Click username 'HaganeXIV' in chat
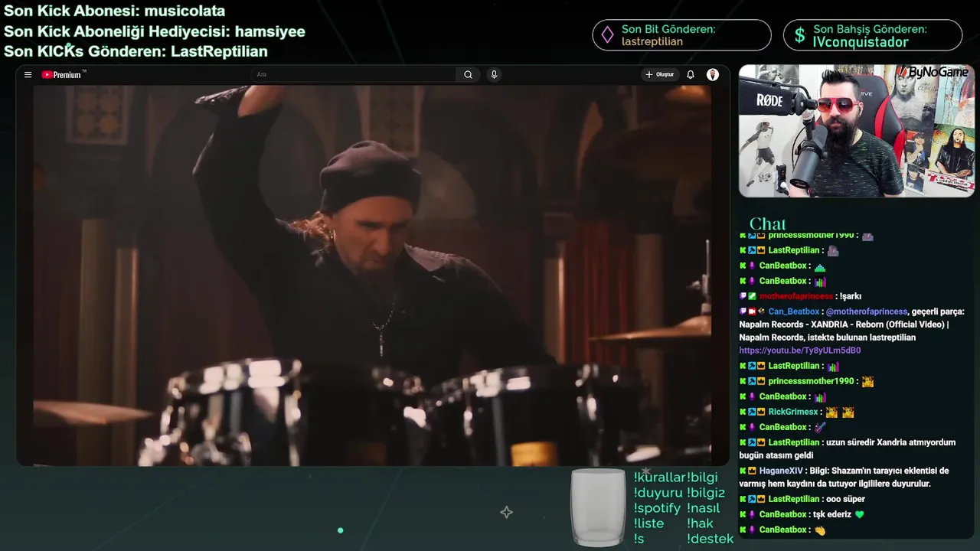 (781, 471)
